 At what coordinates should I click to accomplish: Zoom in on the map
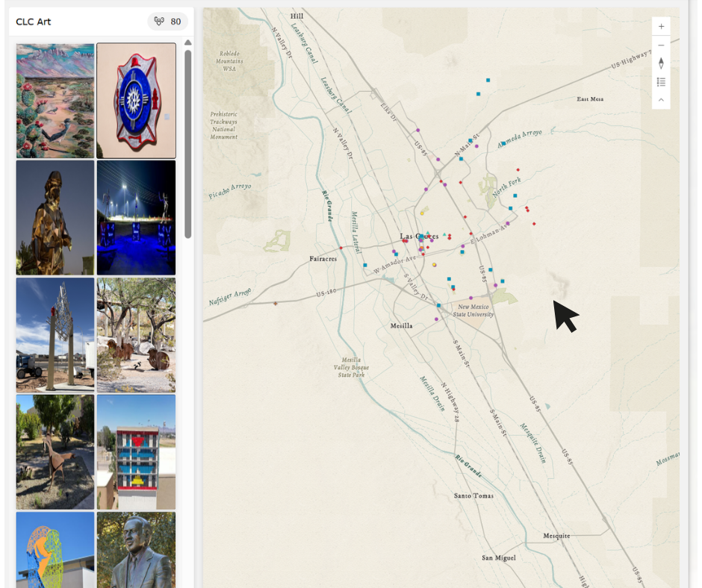tap(661, 26)
